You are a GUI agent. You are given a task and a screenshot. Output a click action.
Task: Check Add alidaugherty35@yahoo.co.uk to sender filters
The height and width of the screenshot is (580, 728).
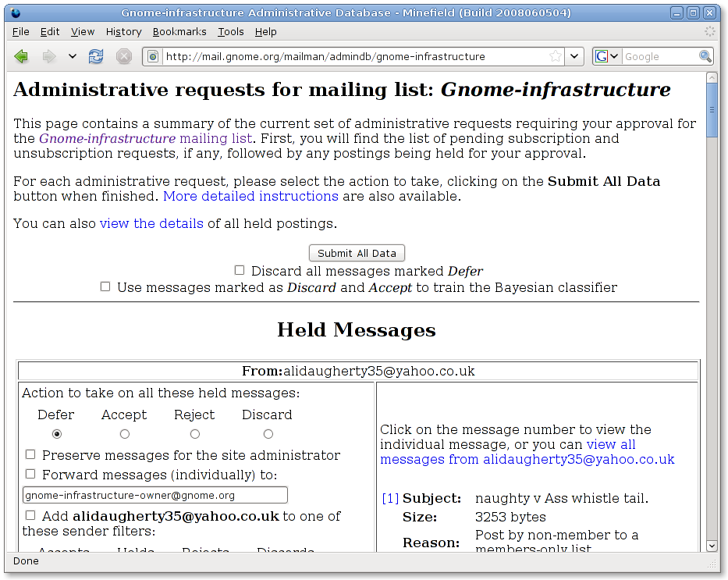[30, 515]
